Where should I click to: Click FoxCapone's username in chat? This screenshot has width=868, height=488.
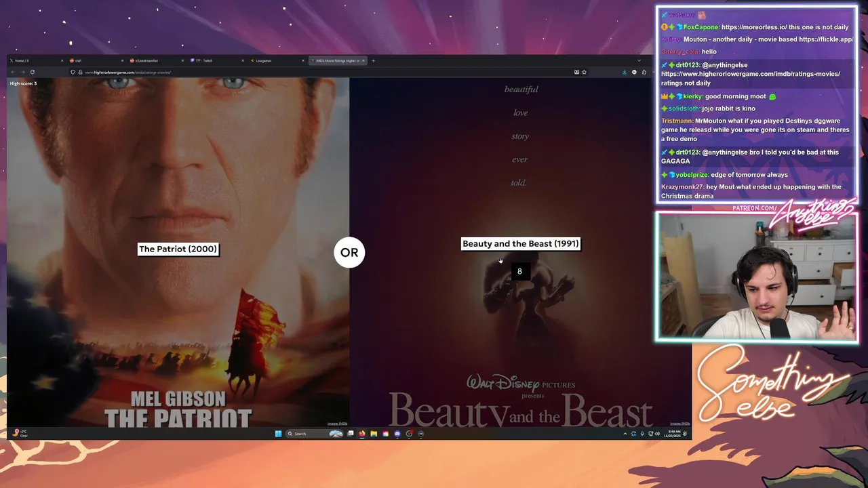[x=701, y=27]
